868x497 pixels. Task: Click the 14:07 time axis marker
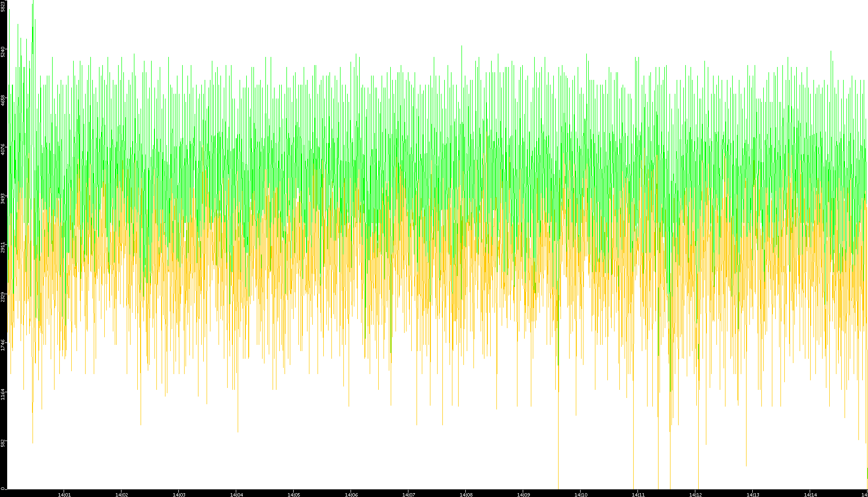408,494
